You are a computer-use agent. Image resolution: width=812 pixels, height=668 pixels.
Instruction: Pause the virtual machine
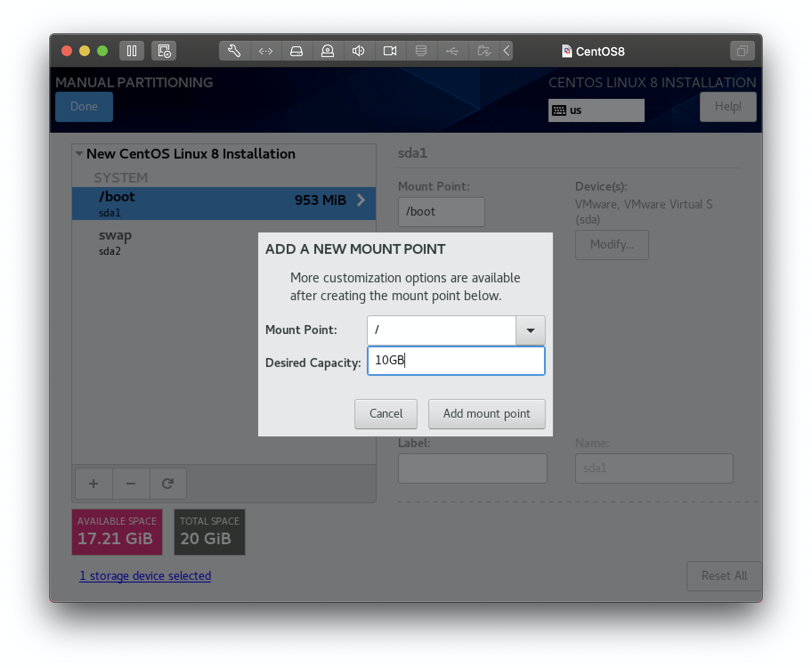(131, 51)
